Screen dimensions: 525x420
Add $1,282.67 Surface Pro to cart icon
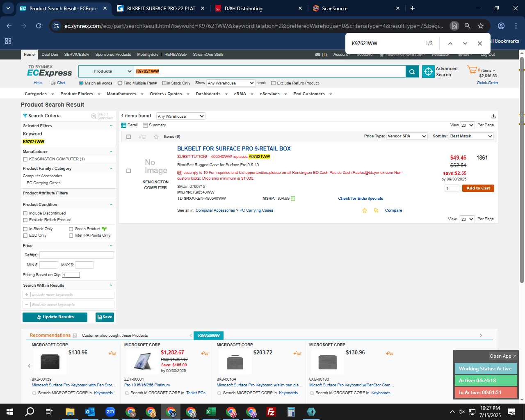(x=204, y=353)
